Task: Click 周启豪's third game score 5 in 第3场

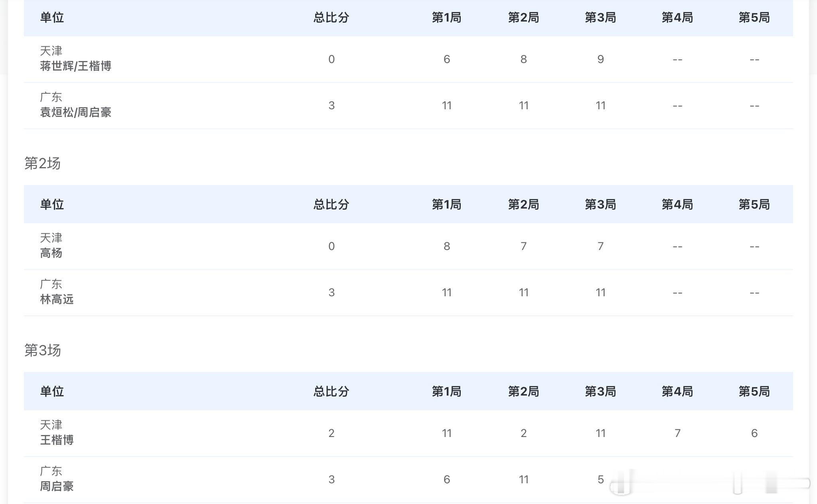Action: 600,480
